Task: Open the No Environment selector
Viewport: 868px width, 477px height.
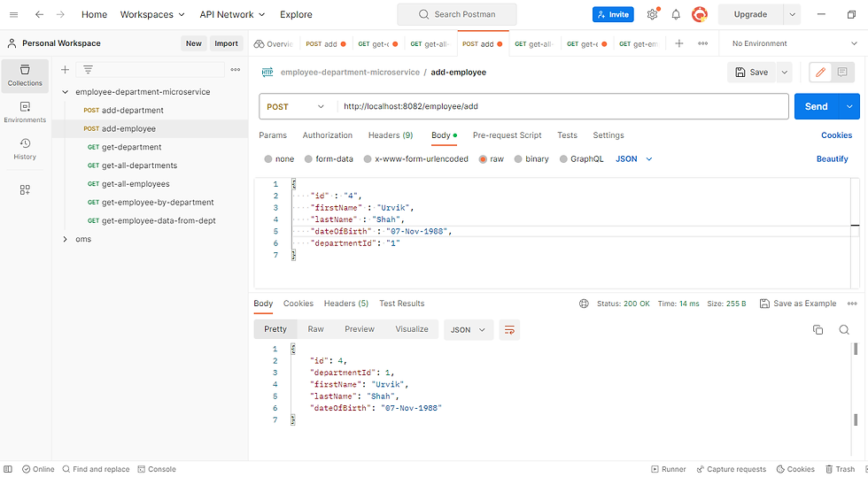Action: [x=794, y=43]
